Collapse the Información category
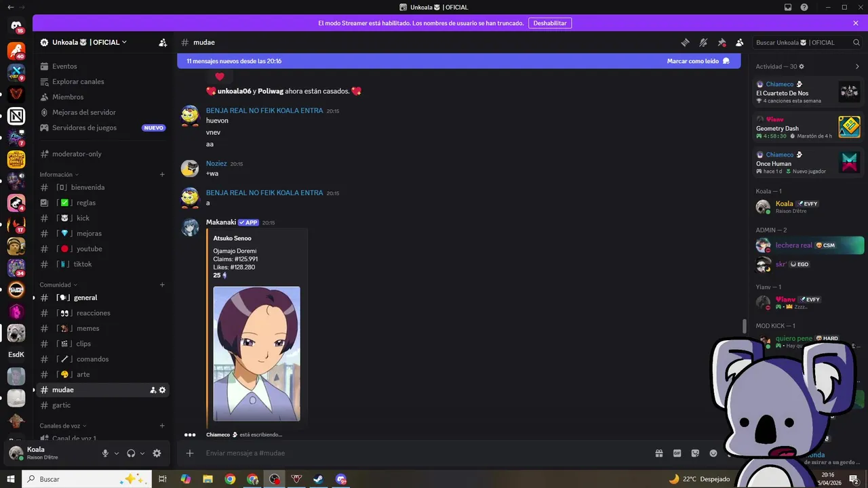 pos(59,174)
